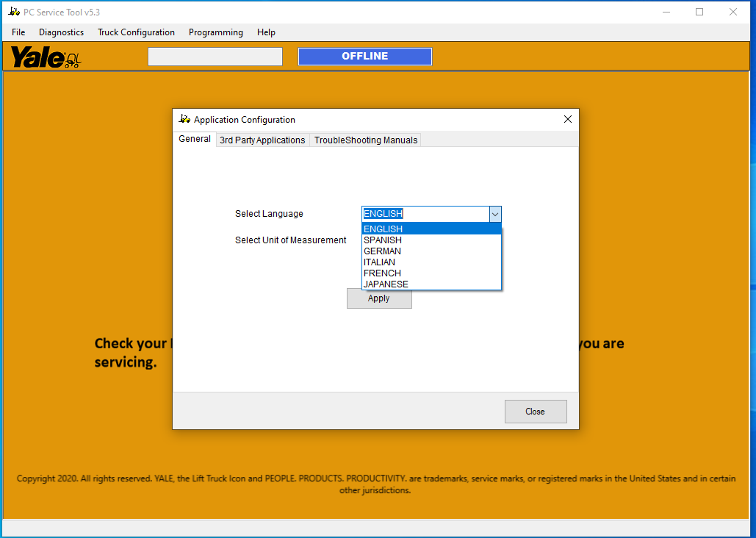Click the empty field beside the Yale logo
This screenshot has width=756, height=538.
click(215, 57)
